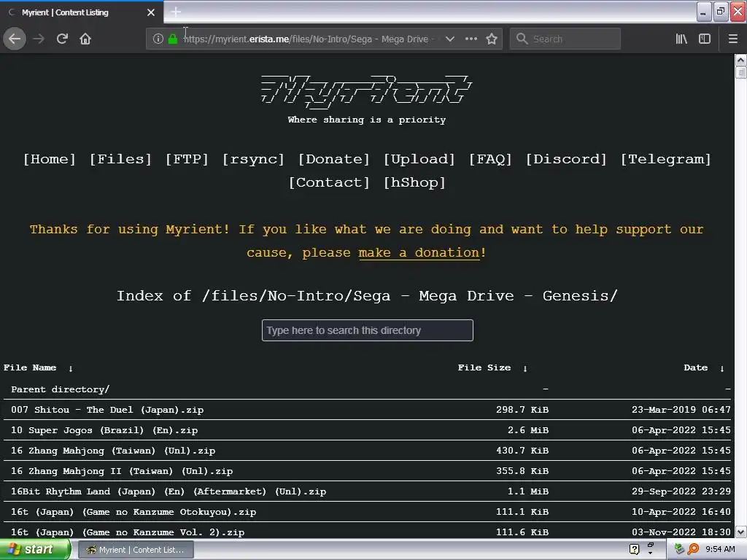This screenshot has width=747, height=560.
Task: Select '16Bit Rhythm Land (Japan) (En) (Aftermarket) (Unl).zip'
Action: click(169, 492)
